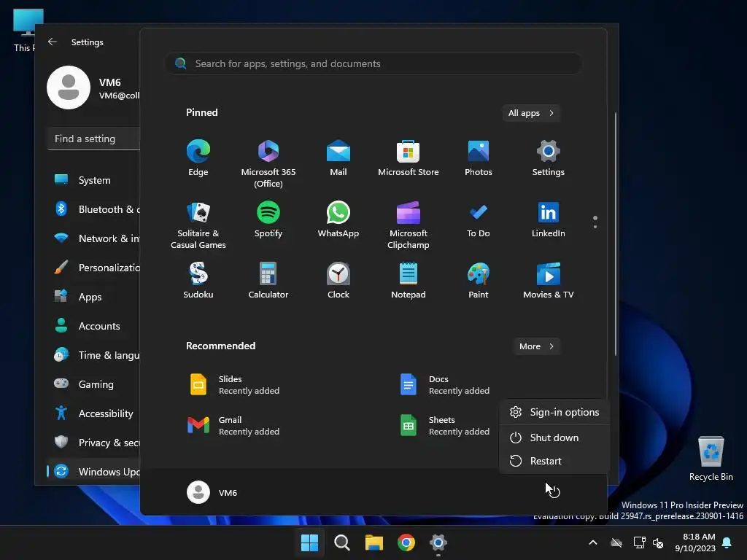
Task: Go back in the Settings window
Action: pos(53,42)
